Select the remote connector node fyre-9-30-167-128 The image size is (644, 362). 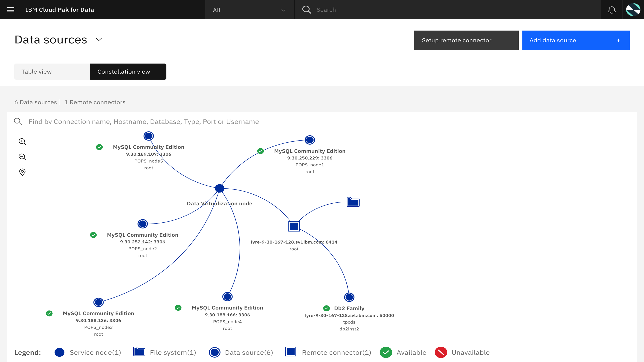coord(294,226)
